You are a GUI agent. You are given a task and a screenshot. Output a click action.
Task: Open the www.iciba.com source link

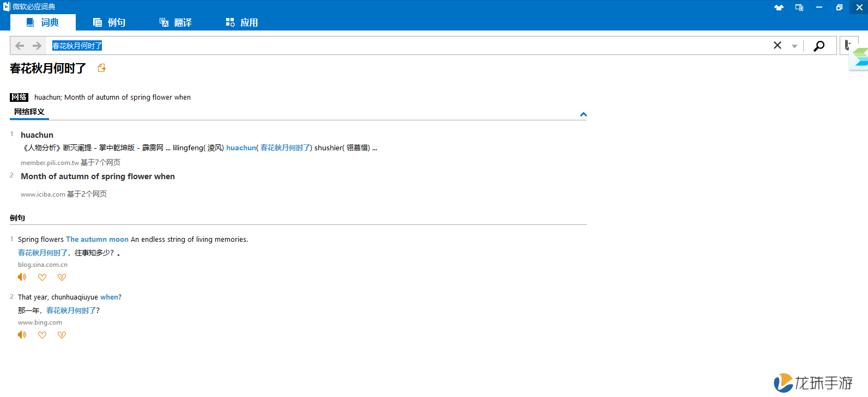click(43, 194)
